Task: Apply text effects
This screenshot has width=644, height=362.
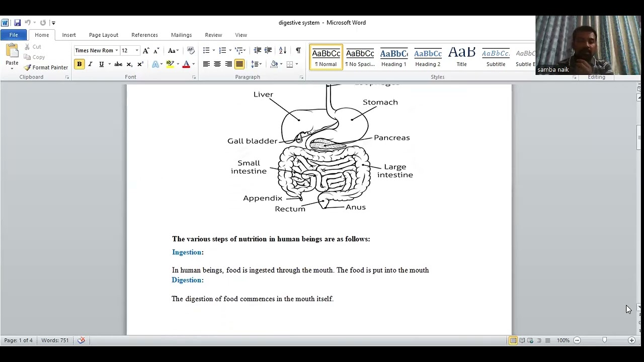Action: [155, 64]
